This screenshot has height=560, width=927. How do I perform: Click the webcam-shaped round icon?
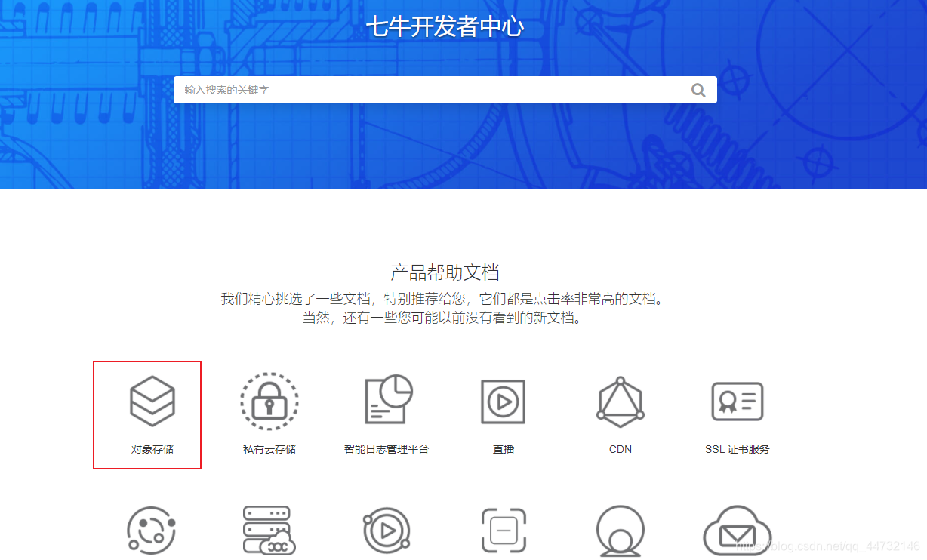tap(621, 531)
